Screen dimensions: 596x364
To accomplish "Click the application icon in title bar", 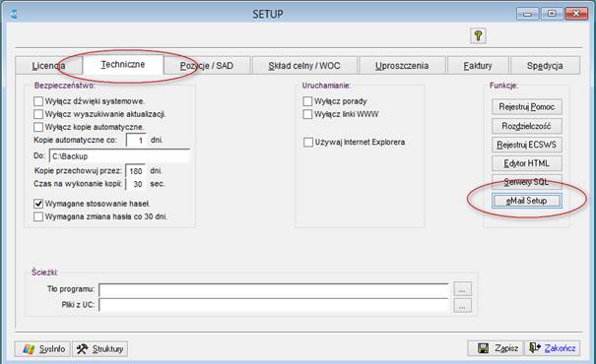I will (x=14, y=14).
